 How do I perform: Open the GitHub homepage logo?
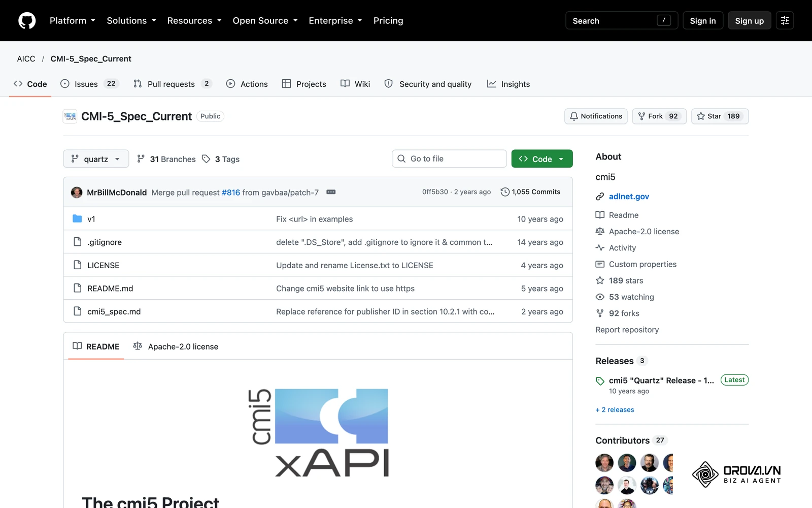coord(27,21)
